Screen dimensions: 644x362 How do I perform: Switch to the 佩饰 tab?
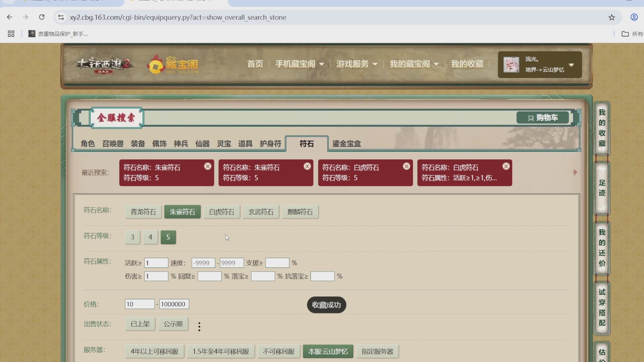point(159,144)
